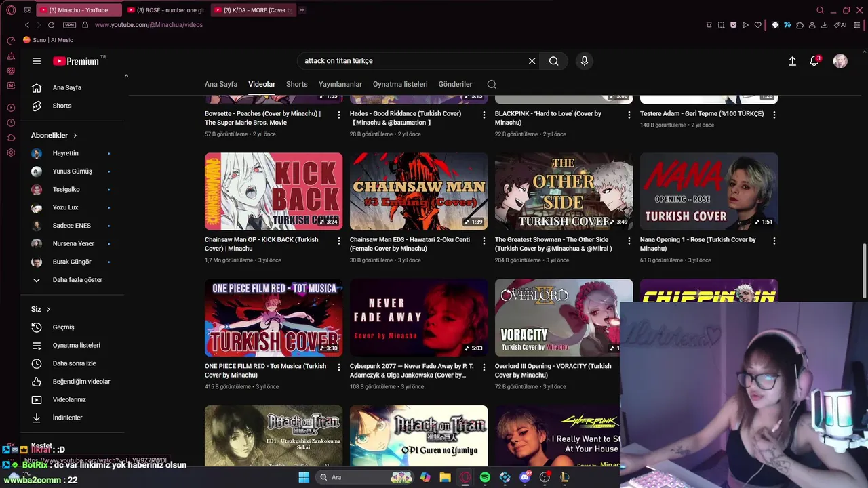Run search with the magnifier button
Image resolution: width=868 pixels, height=488 pixels.
click(x=554, y=61)
